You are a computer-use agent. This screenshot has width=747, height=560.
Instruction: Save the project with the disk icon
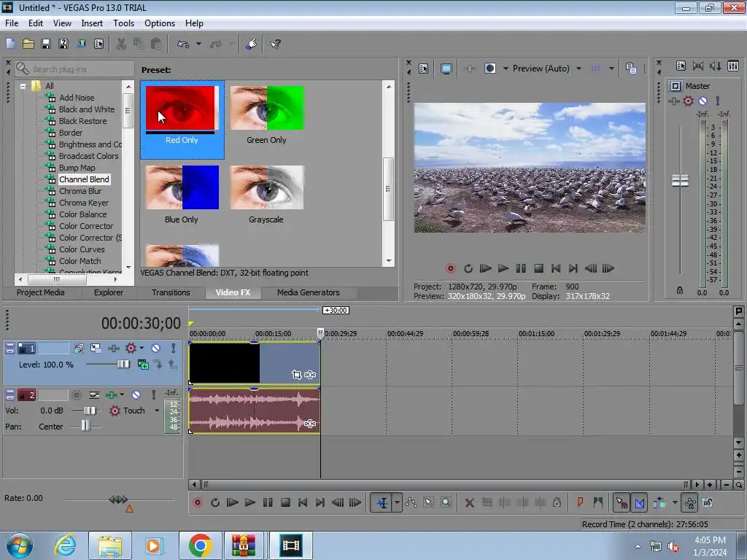click(x=46, y=44)
